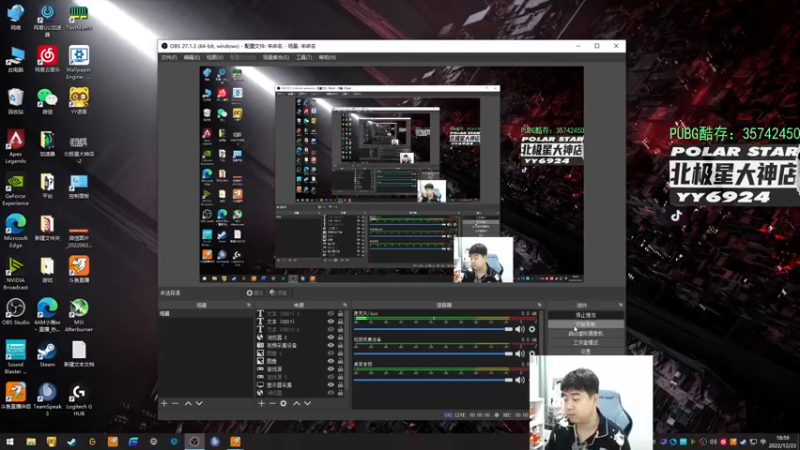Open the Apex Legends desktop icon

(15, 146)
